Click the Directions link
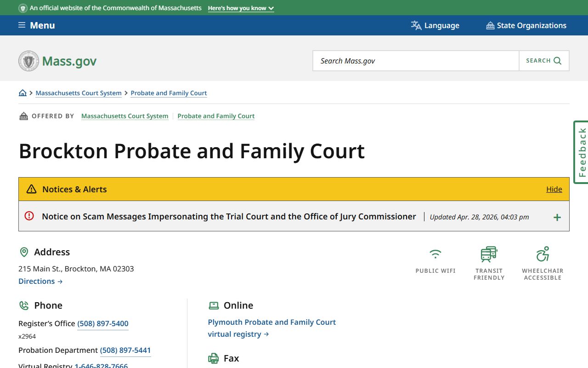Viewport: 588px width, 368px height. 40,281
